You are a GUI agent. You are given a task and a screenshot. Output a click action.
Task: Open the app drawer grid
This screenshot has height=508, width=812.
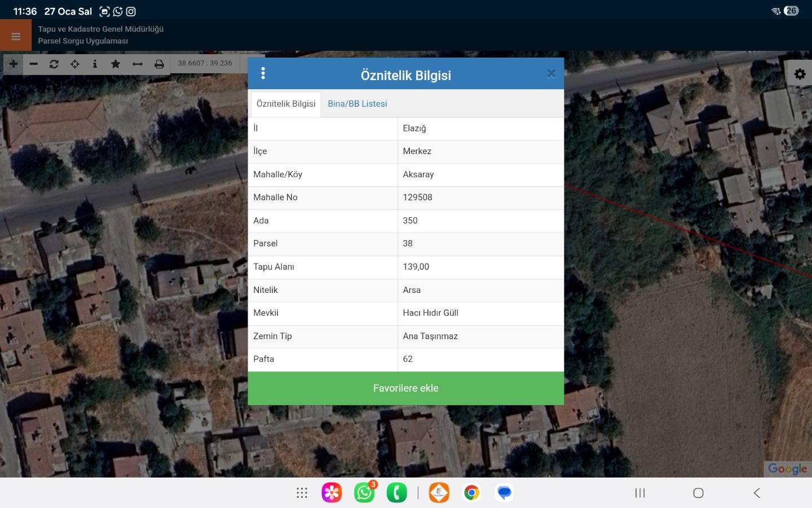pyautogui.click(x=302, y=493)
